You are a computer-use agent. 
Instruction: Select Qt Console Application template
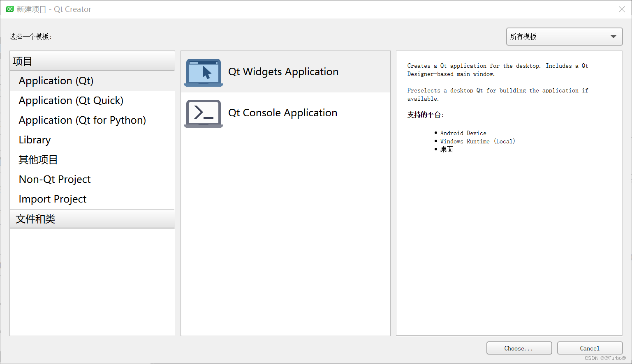tap(285, 113)
